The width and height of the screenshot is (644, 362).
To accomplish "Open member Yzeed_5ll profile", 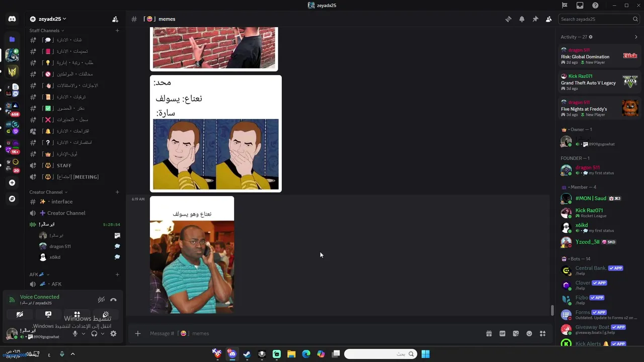I will point(600,242).
